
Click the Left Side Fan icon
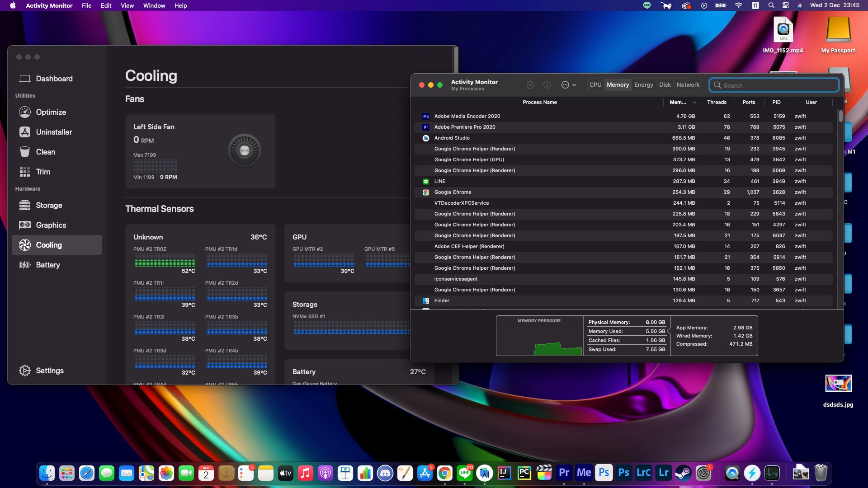(x=245, y=150)
